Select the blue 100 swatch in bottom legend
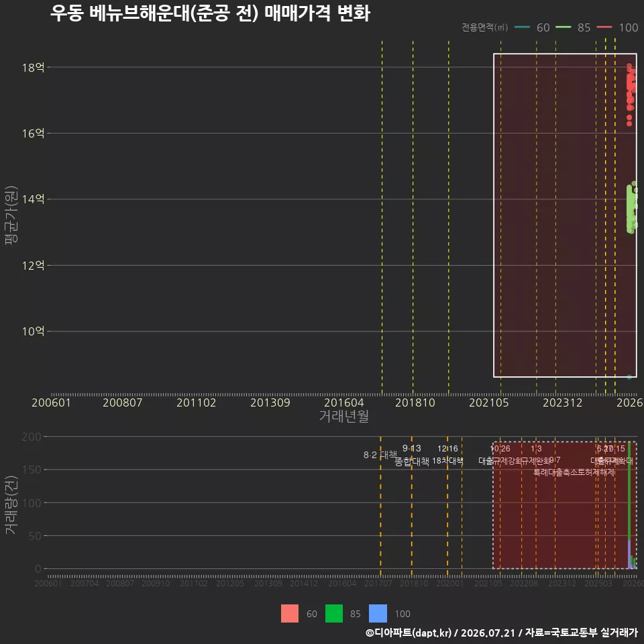644x644 pixels. point(378,614)
